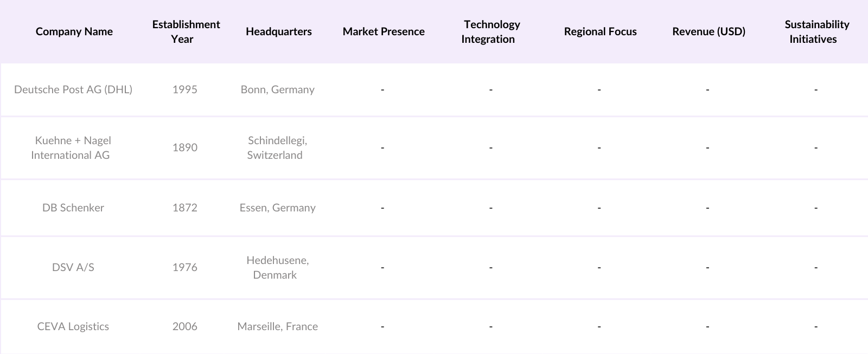Viewport: 868px width, 354px height.
Task: Click the Regional Focus column header
Action: pos(600,31)
